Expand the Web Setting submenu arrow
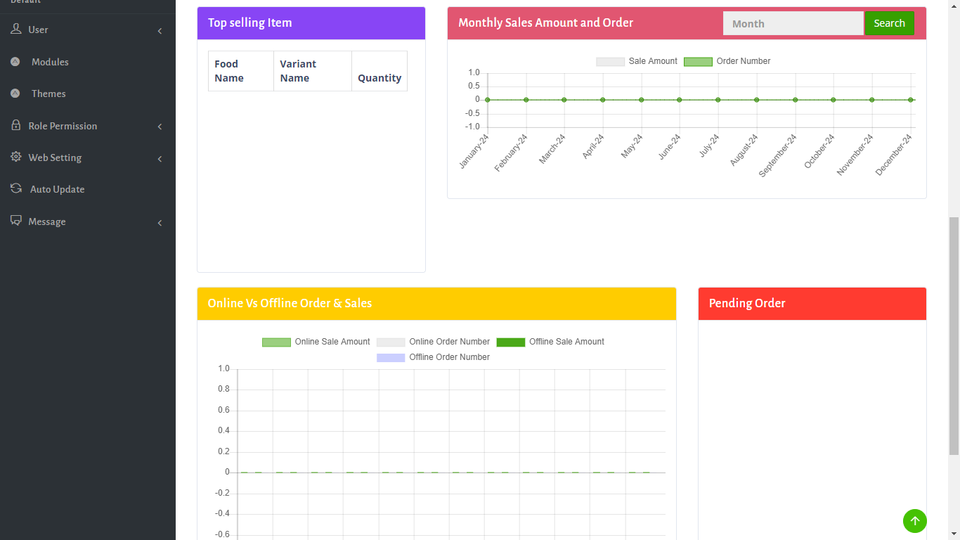Image resolution: width=960 pixels, height=540 pixels. [x=160, y=159]
